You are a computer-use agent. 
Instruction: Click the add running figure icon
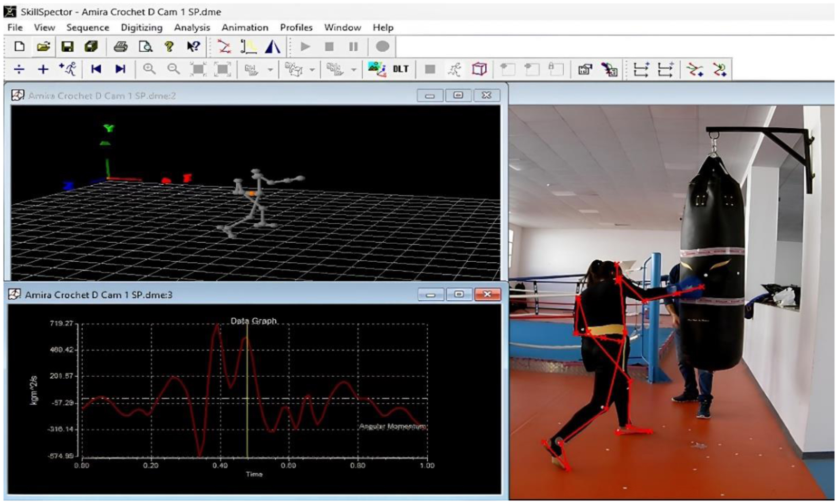pos(68,69)
